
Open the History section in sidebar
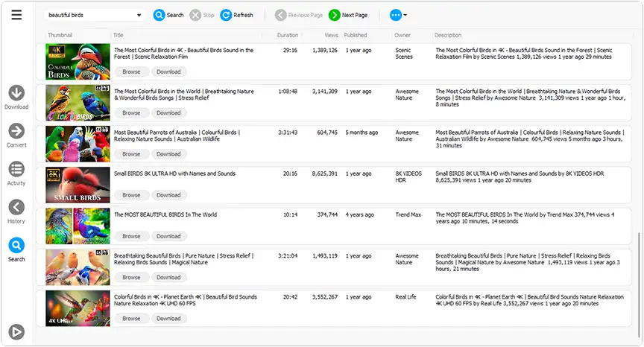16,211
